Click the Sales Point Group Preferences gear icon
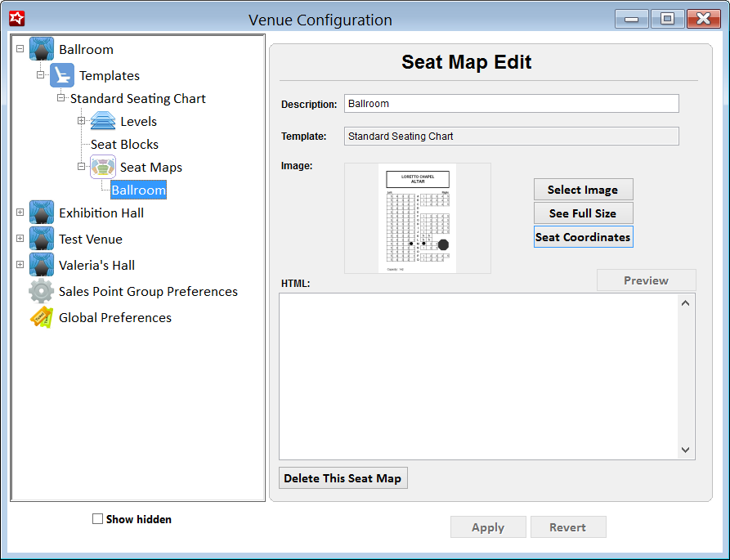 click(42, 291)
